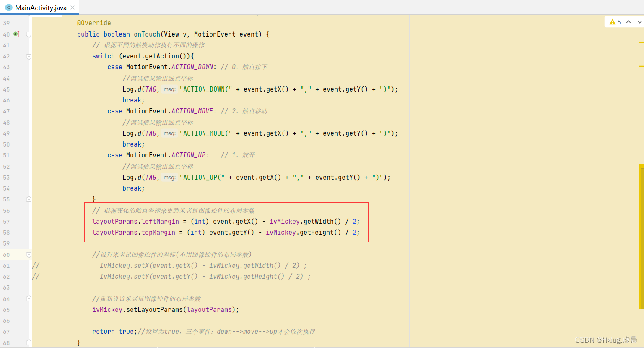Click the fold end marker at line 68

(29, 343)
